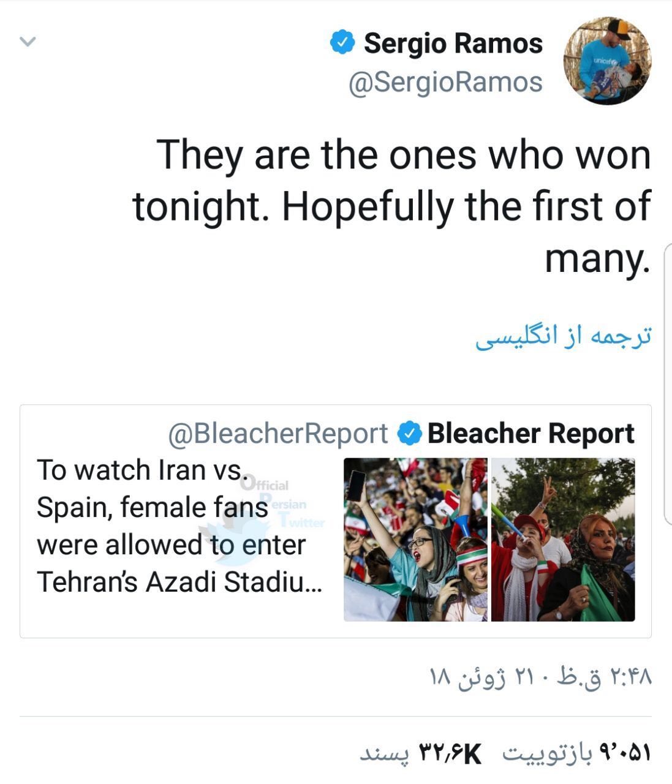
Task: Open Sergio Ramos's profile picture
Action: [607, 61]
